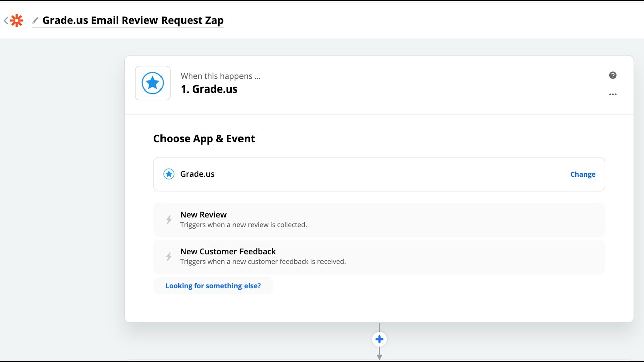The image size is (644, 362).
Task: Click the Zapier logo icon
Action: point(17,21)
